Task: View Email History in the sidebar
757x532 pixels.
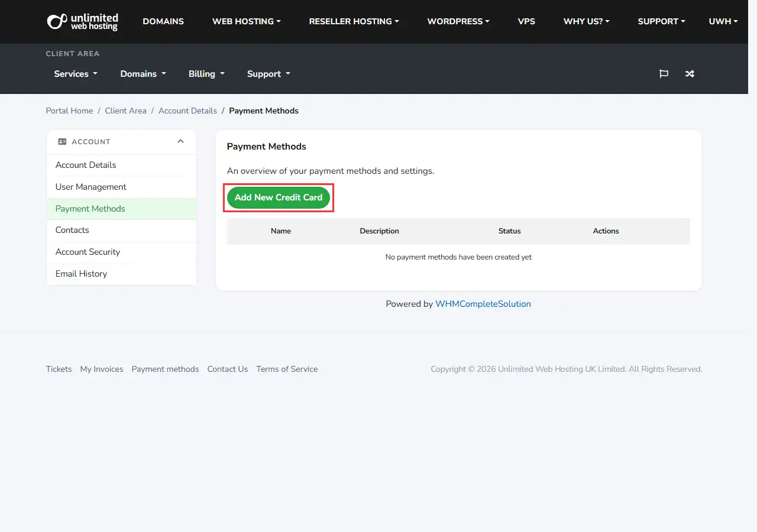Action: [x=121, y=274]
